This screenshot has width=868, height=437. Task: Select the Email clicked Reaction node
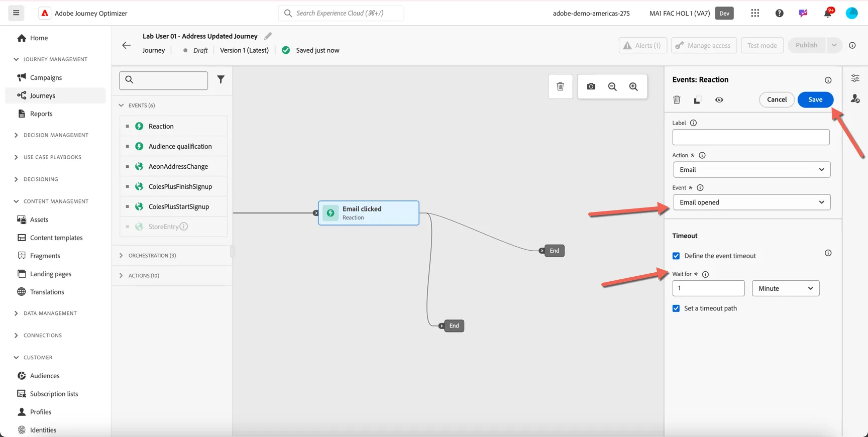coord(369,213)
